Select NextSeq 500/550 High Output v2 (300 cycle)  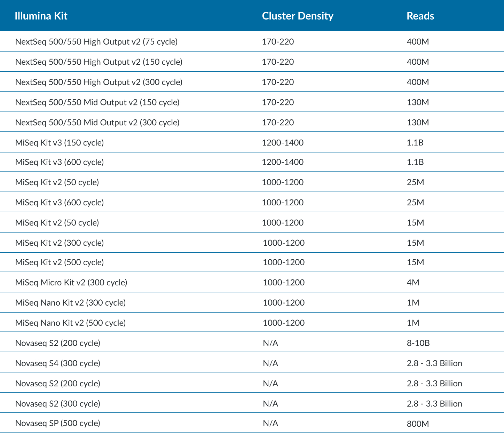pyautogui.click(x=99, y=82)
